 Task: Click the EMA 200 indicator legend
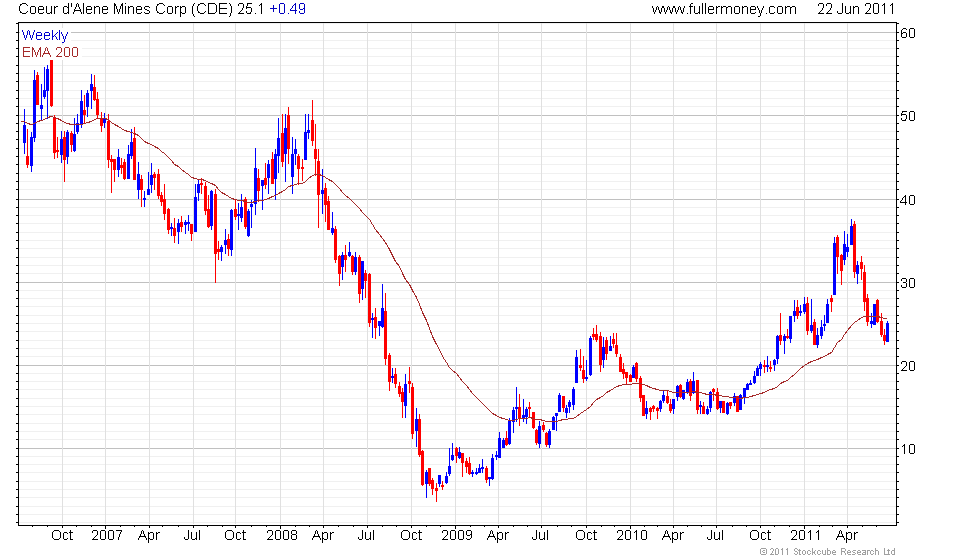tap(50, 52)
